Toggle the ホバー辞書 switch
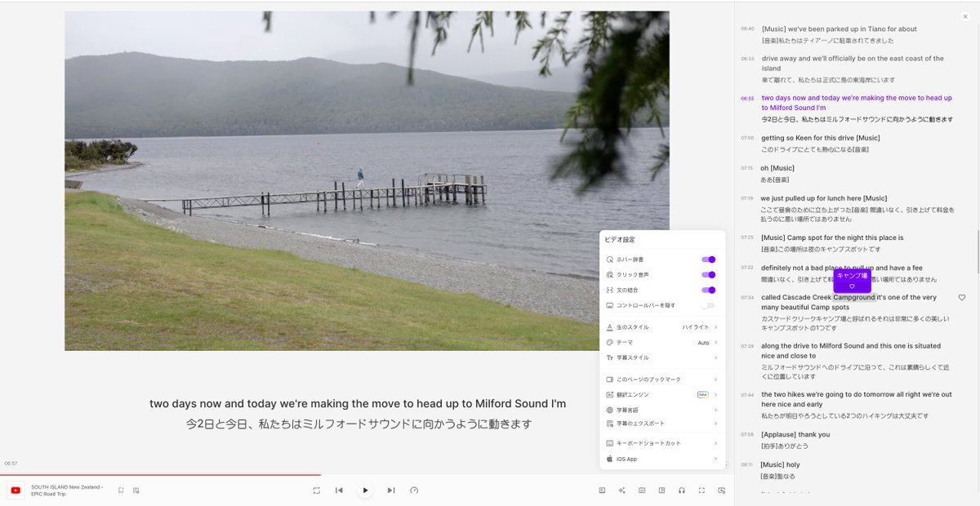The image size is (980, 506). click(708, 260)
